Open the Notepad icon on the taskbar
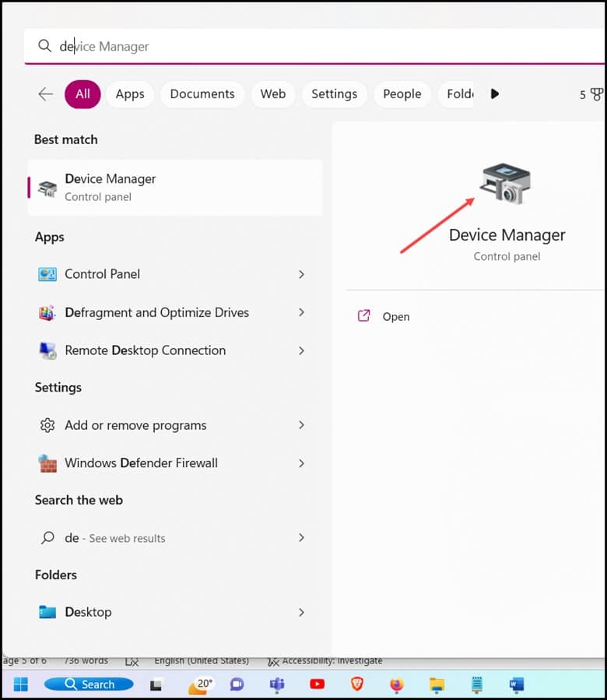 point(477,685)
